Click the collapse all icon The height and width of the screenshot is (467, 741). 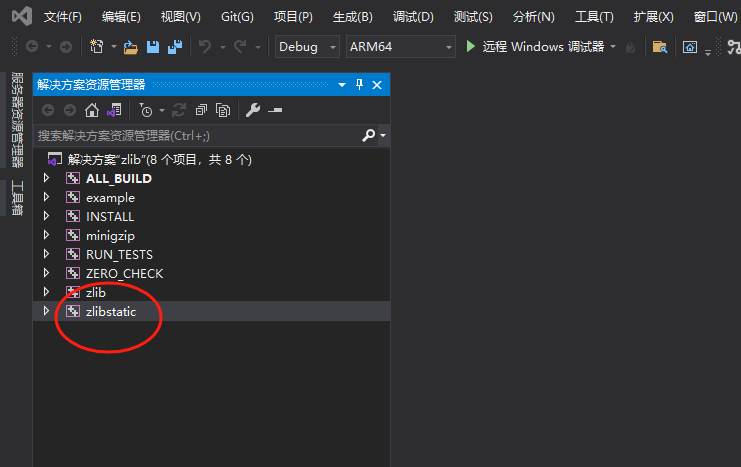[201, 110]
